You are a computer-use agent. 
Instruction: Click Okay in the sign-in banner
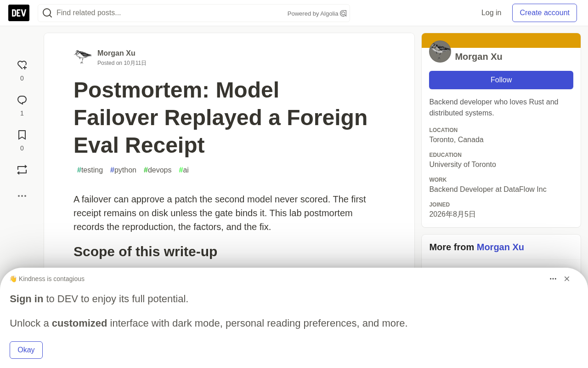pos(26,350)
